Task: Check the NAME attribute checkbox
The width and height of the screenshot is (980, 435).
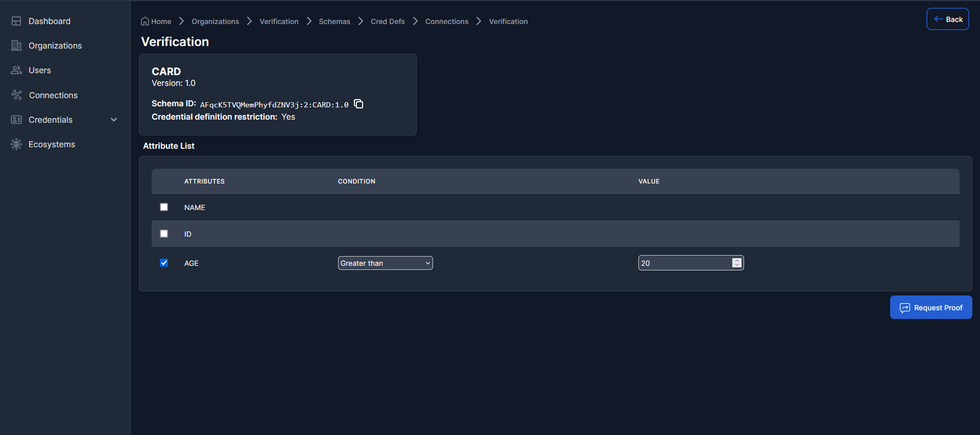Action: pos(164,207)
